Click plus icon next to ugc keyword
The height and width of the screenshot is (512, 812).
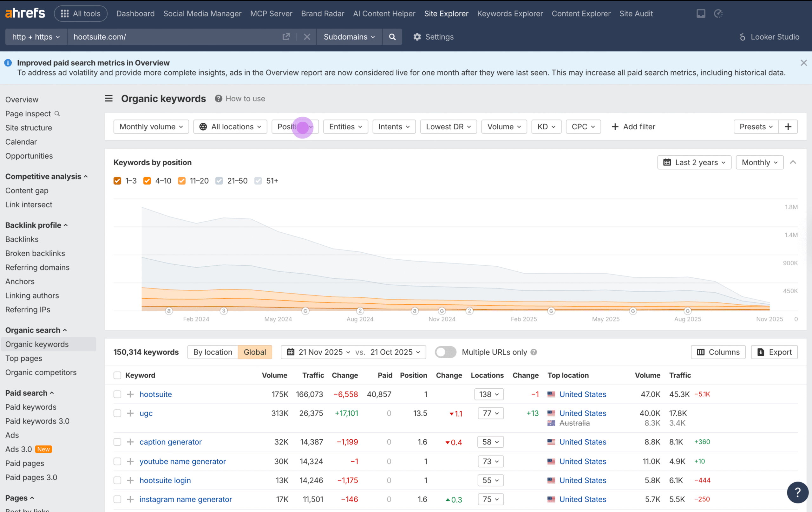[130, 413]
